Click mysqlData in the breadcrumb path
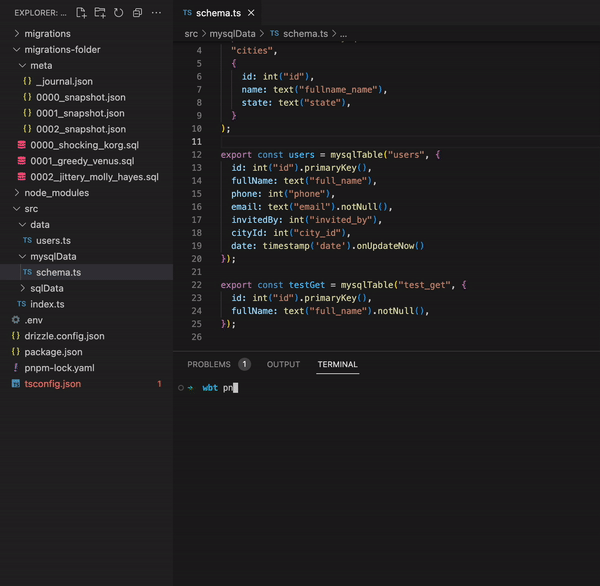This screenshot has height=586, width=600. tap(232, 33)
